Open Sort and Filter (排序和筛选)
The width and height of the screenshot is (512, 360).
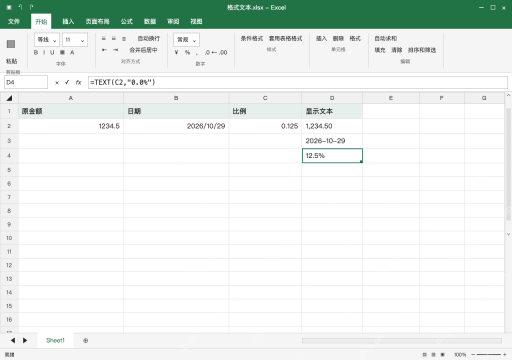tap(422, 50)
